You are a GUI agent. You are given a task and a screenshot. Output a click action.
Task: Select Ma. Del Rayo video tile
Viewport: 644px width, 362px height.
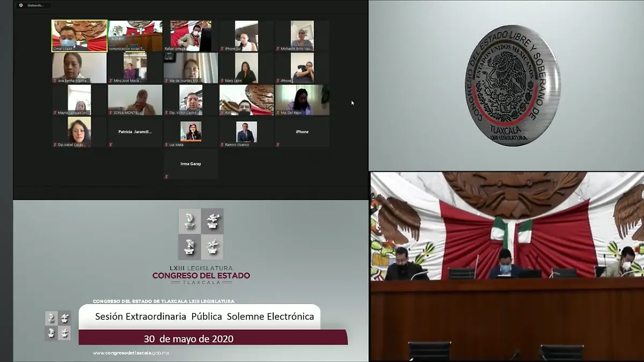tap(302, 100)
